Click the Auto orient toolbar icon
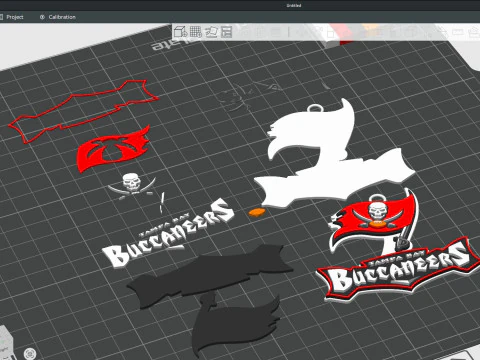 [x=211, y=32]
